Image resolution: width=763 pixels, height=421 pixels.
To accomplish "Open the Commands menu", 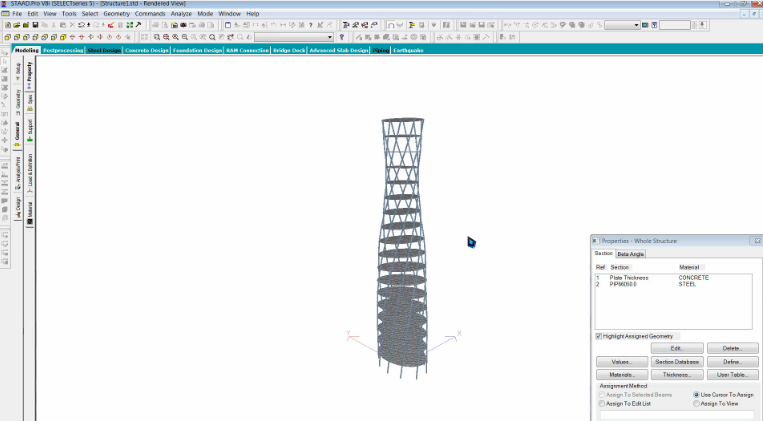I will coord(150,14).
